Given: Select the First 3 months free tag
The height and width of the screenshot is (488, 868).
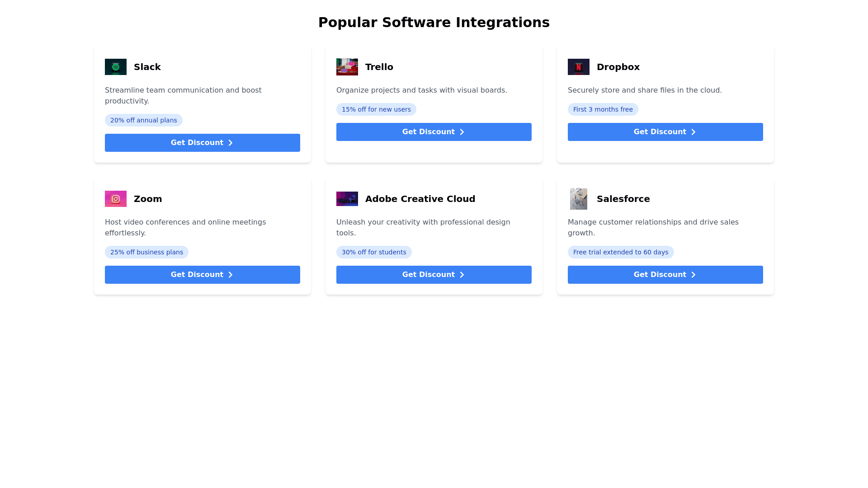Looking at the screenshot, I should pos(603,109).
